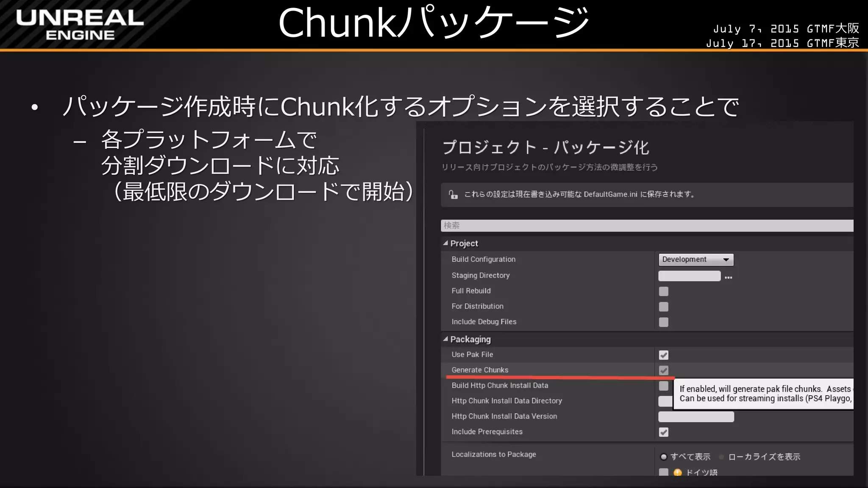Click the Unreal Engine logo
This screenshot has width=868, height=488.
point(80,25)
